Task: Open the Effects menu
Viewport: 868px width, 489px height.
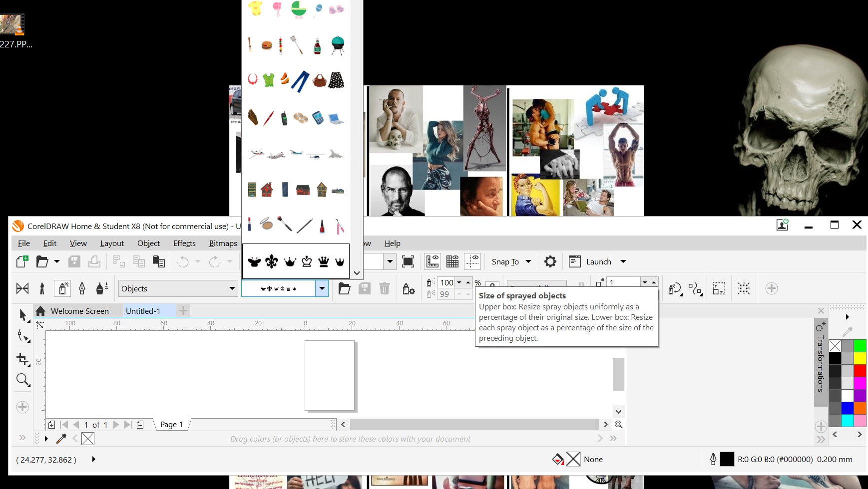Action: point(184,243)
